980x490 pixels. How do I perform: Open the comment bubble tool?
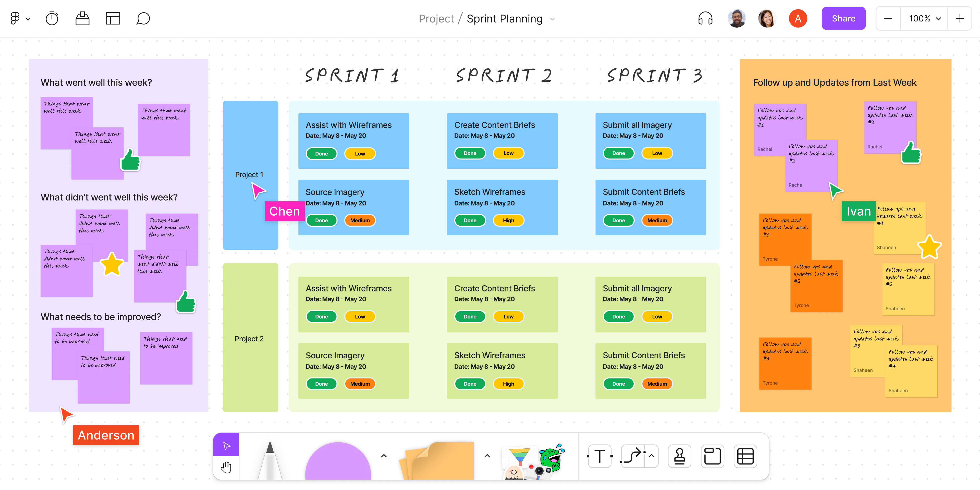point(143,18)
